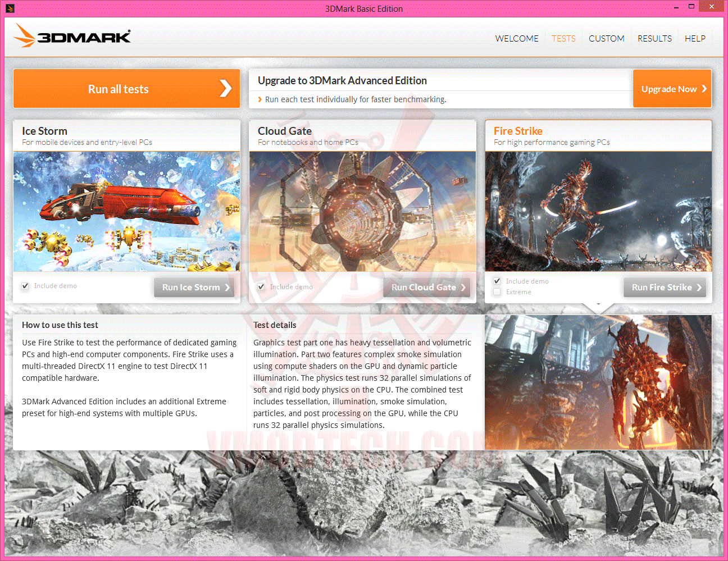Click Run all tests button
The width and height of the screenshot is (728, 561).
click(127, 89)
